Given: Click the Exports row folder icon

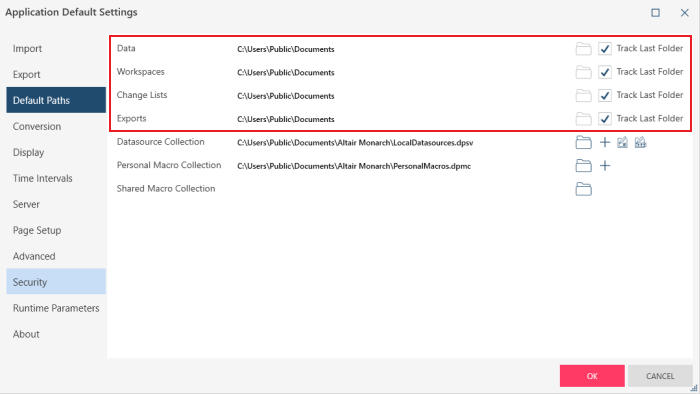Looking at the screenshot, I should [x=583, y=119].
